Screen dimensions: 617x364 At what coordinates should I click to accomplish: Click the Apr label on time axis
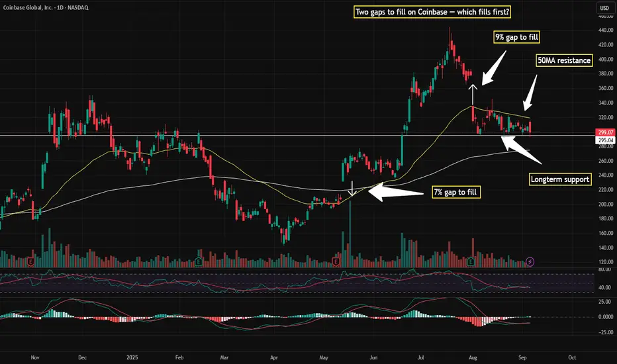(x=274, y=357)
